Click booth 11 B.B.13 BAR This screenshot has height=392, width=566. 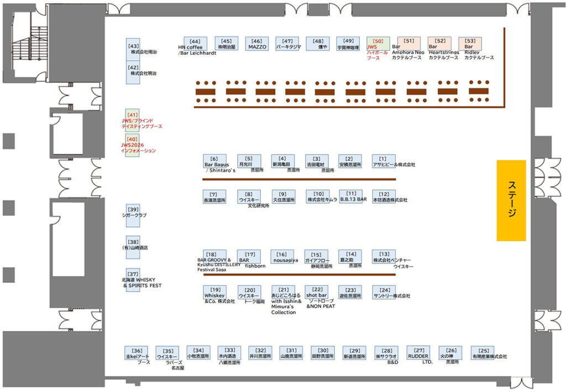click(351, 197)
